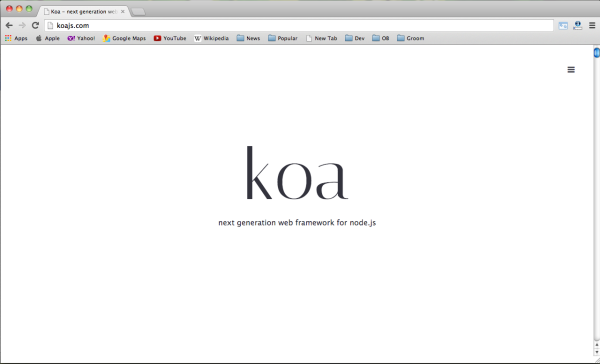
Task: Click the user profile extension icon
Action: click(x=577, y=25)
